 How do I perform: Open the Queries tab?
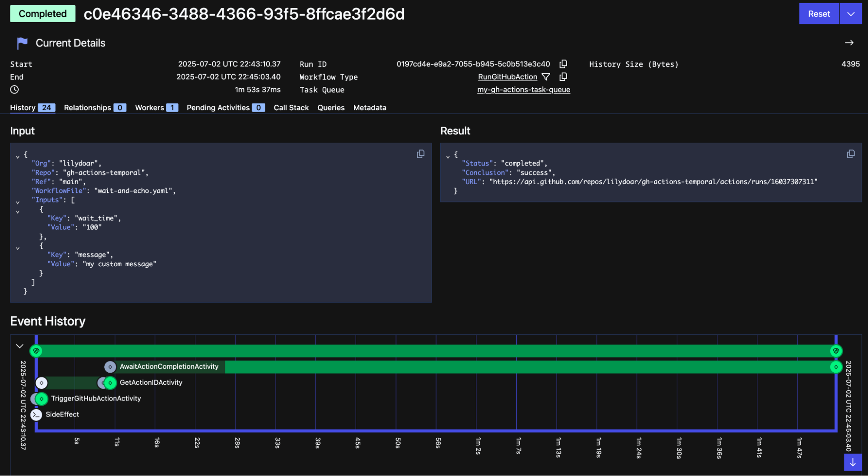331,108
